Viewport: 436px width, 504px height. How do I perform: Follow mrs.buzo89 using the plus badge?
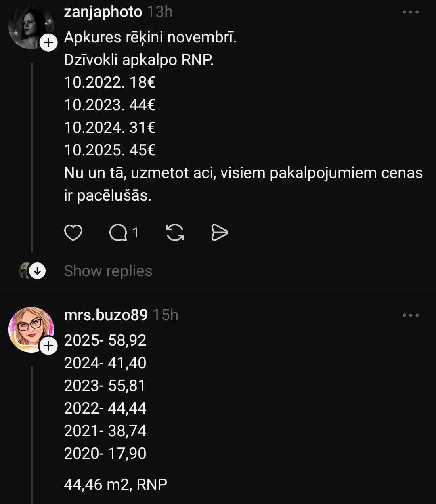pyautogui.click(x=48, y=346)
